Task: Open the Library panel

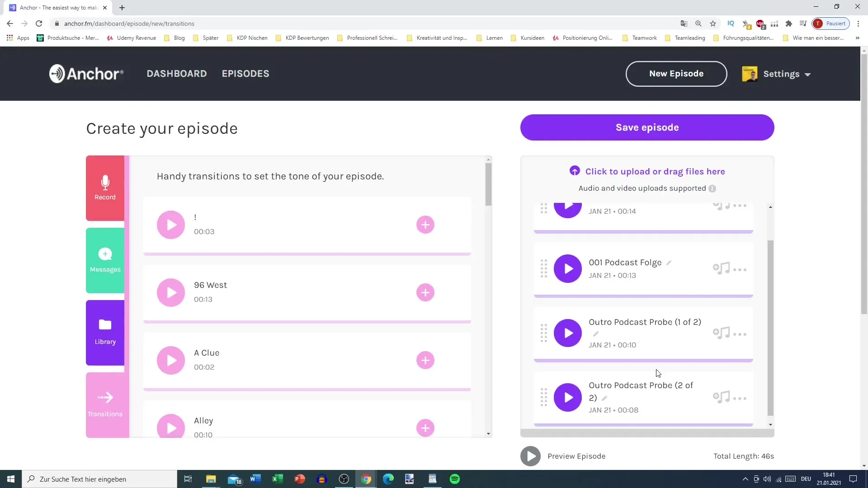Action: pyautogui.click(x=105, y=333)
